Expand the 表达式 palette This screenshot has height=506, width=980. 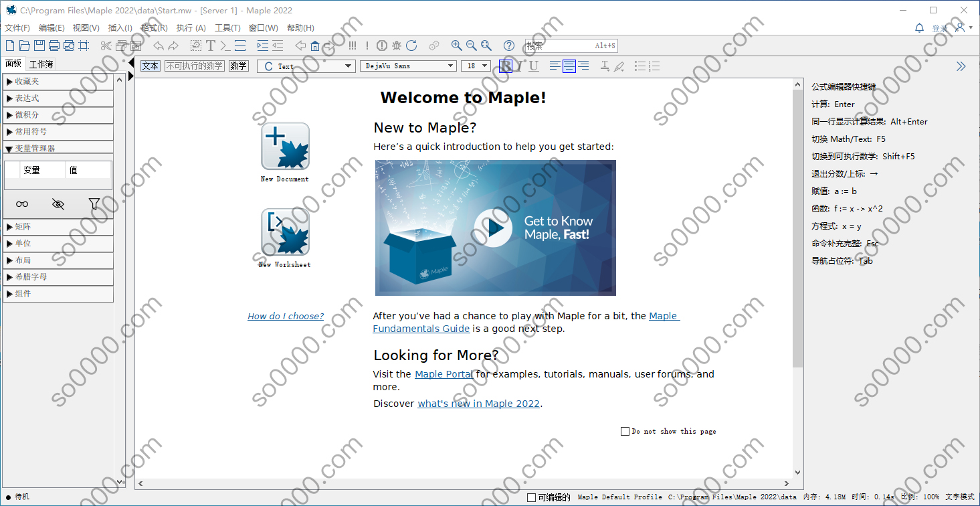(58, 98)
